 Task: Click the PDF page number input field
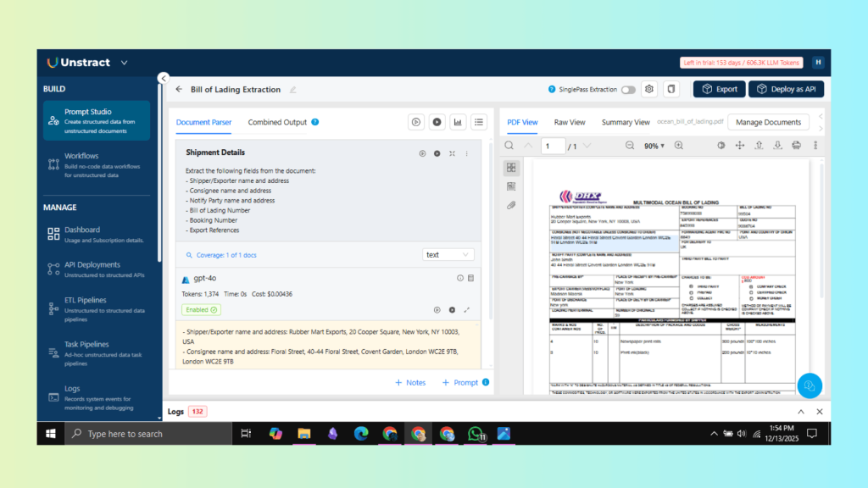tap(553, 146)
